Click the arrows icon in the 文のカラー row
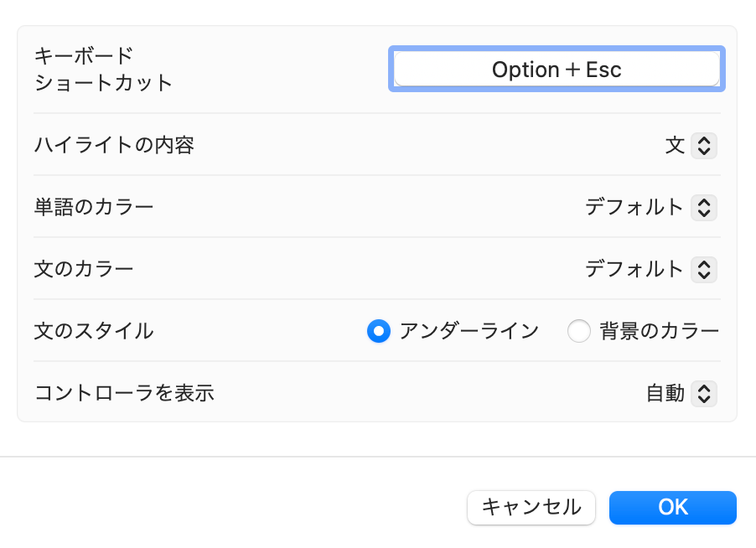Image resolution: width=756 pixels, height=548 pixels. pos(704,269)
